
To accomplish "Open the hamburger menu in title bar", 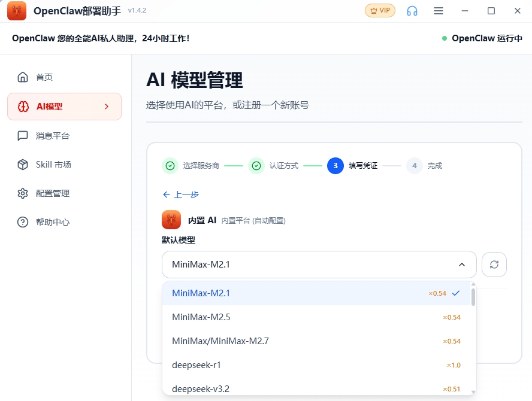I will (439, 11).
